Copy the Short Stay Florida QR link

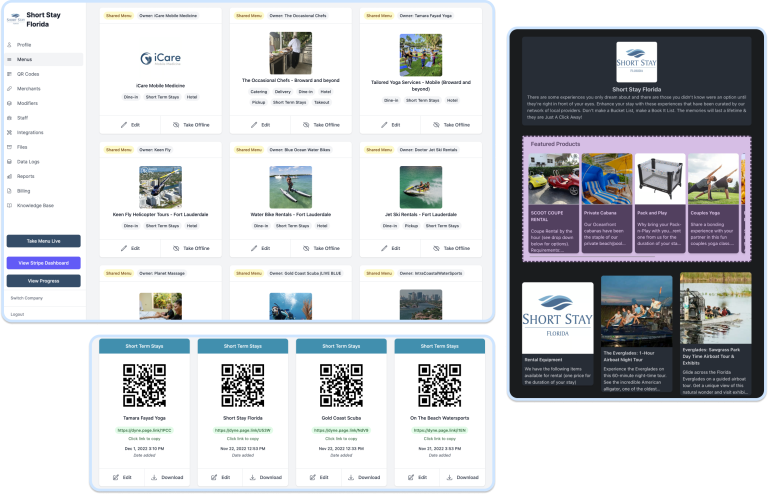click(x=242, y=430)
